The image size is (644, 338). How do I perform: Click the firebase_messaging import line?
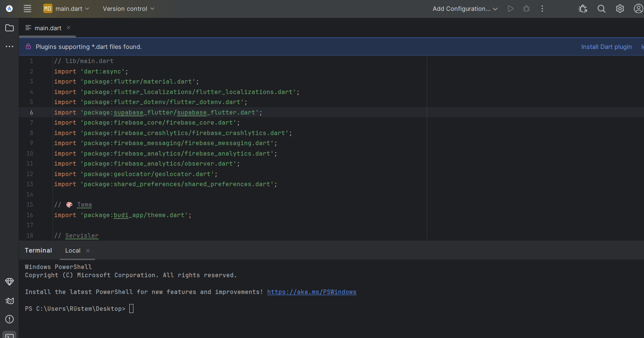[x=166, y=143]
